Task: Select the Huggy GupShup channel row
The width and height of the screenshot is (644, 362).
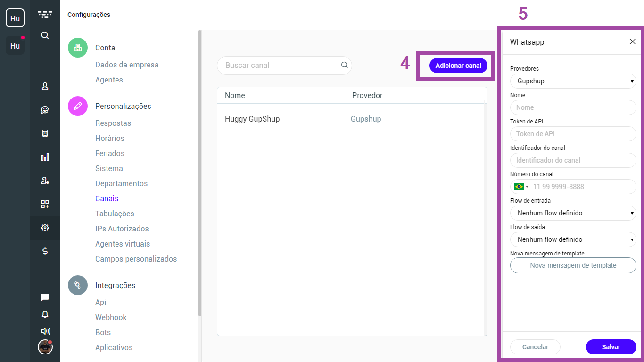Action: pos(351,119)
